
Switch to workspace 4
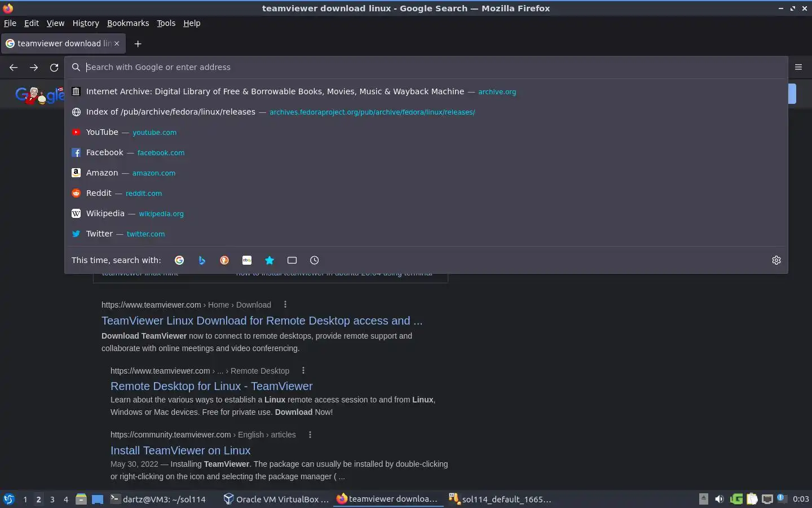tap(66, 499)
